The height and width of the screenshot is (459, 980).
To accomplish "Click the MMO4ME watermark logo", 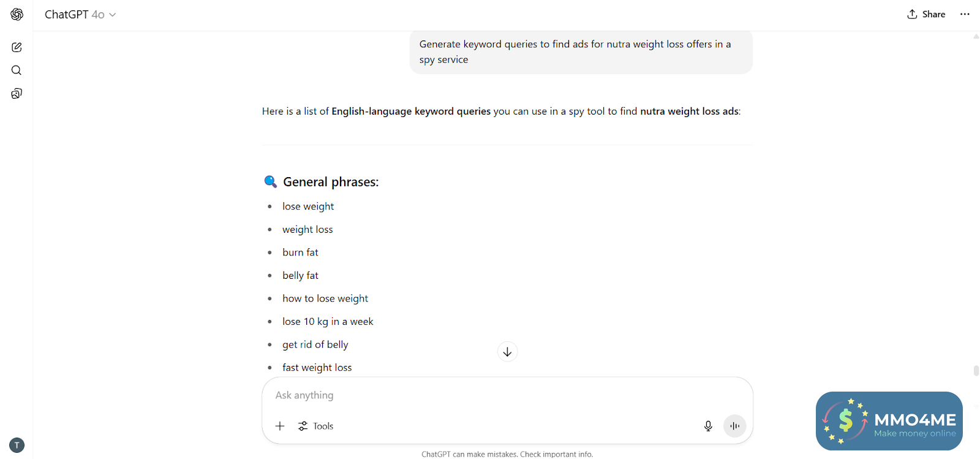I will click(889, 421).
